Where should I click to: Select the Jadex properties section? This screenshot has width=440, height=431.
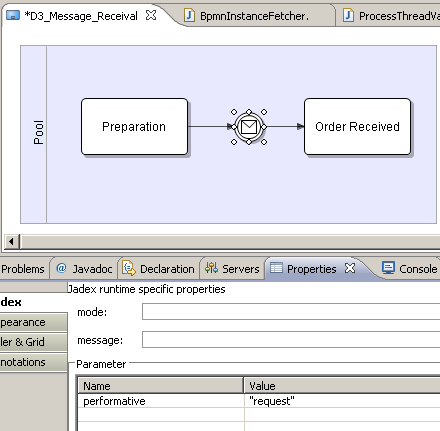click(33, 302)
